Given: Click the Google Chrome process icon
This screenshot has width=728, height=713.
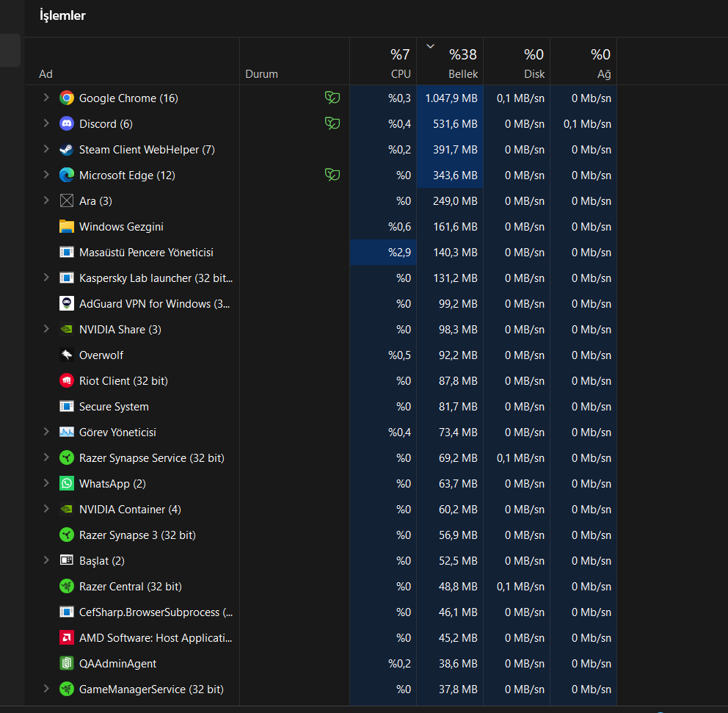Looking at the screenshot, I should (x=67, y=98).
